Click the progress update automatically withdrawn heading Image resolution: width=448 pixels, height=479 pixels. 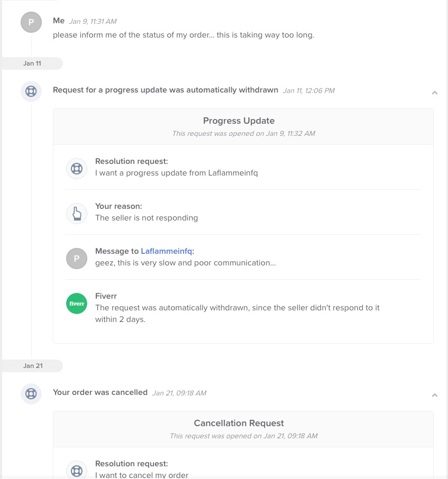point(166,90)
